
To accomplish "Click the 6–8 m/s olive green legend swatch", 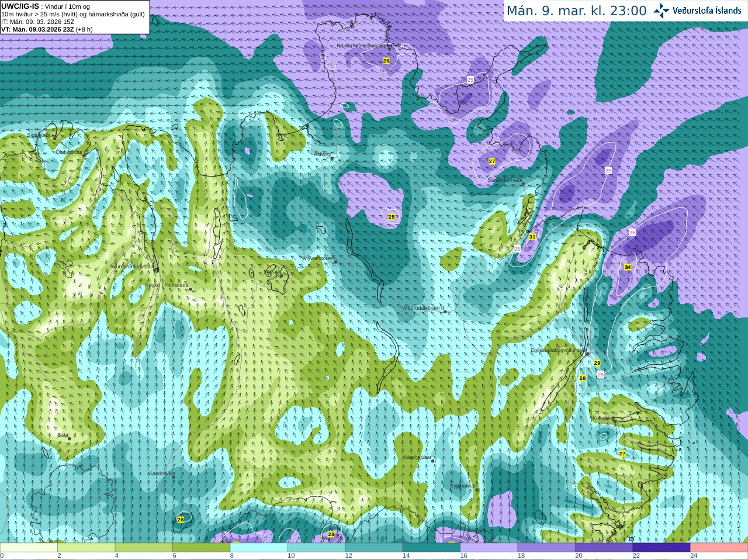I will point(202,547).
